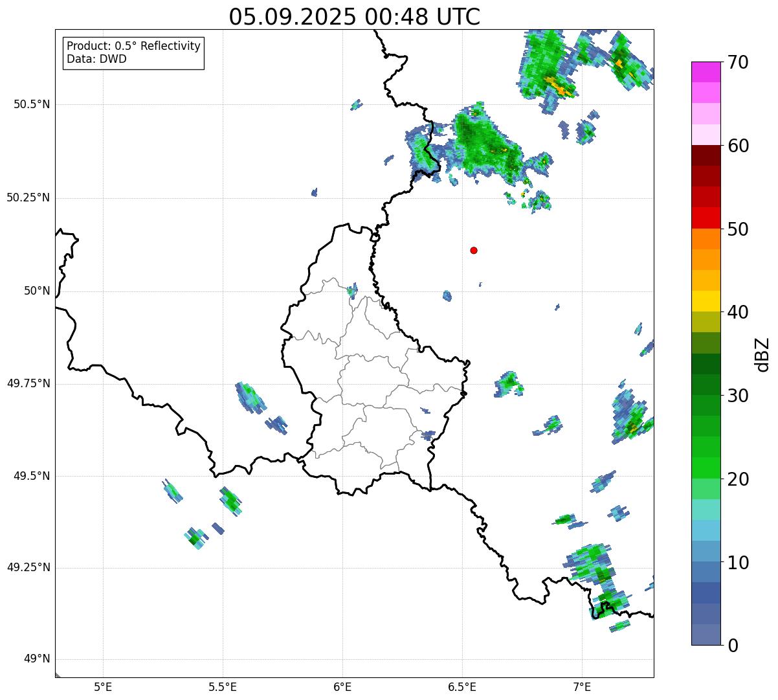
Task: Click the "49.75°N" latitude label
Action: [x=28, y=383]
